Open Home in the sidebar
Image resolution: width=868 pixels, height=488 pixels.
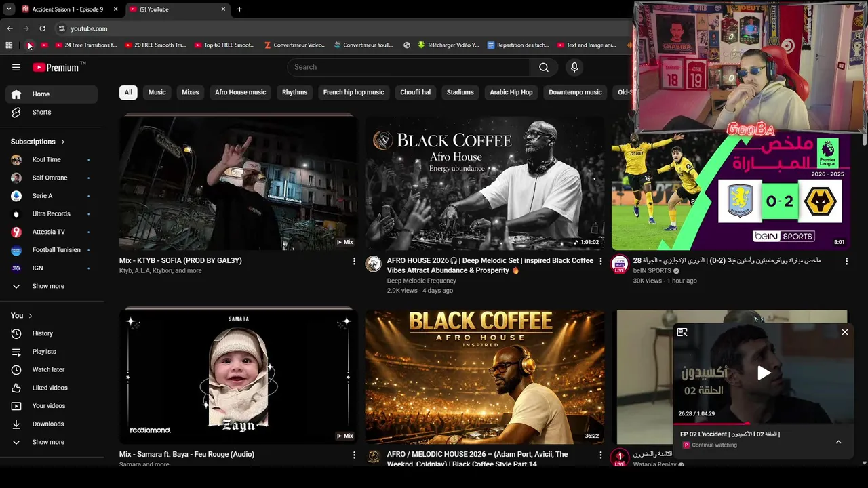pyautogui.click(x=52, y=94)
